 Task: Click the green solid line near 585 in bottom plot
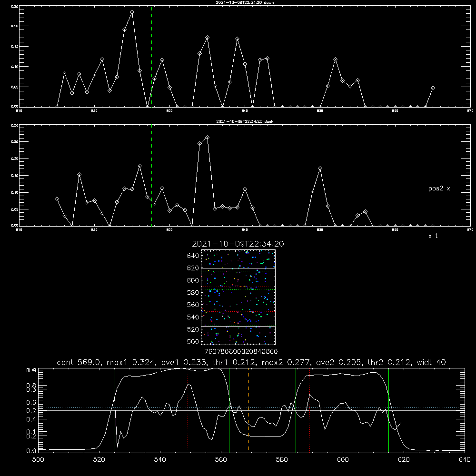[x=296, y=410]
